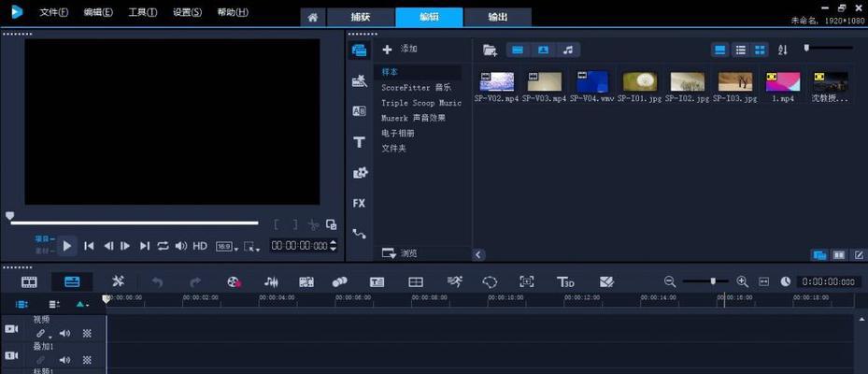The image size is (868, 374).
Task: Select the Triple Scoop Music folder
Action: (420, 103)
